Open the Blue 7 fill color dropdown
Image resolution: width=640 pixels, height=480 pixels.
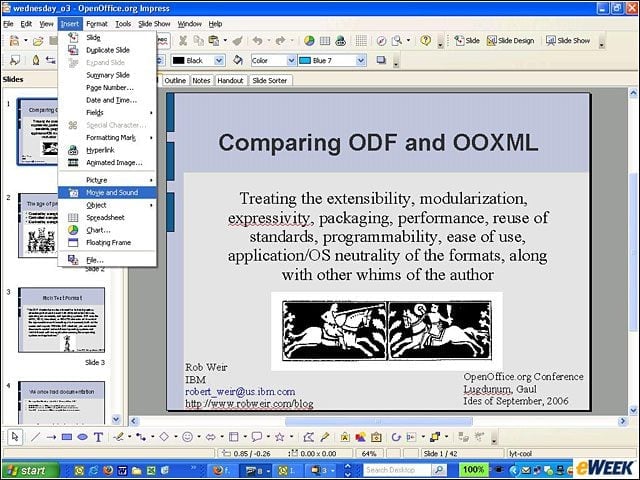point(361,61)
